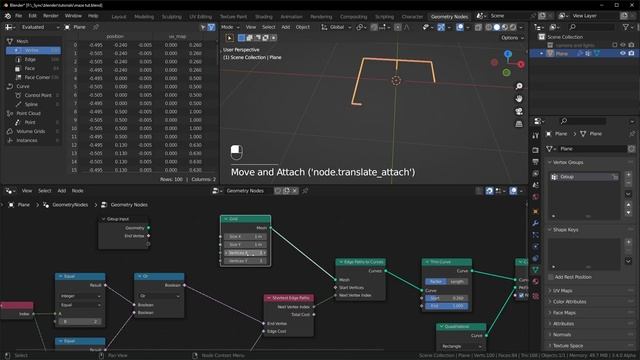
Task: Select the tweak select tool icon in viewport
Action: point(230,38)
